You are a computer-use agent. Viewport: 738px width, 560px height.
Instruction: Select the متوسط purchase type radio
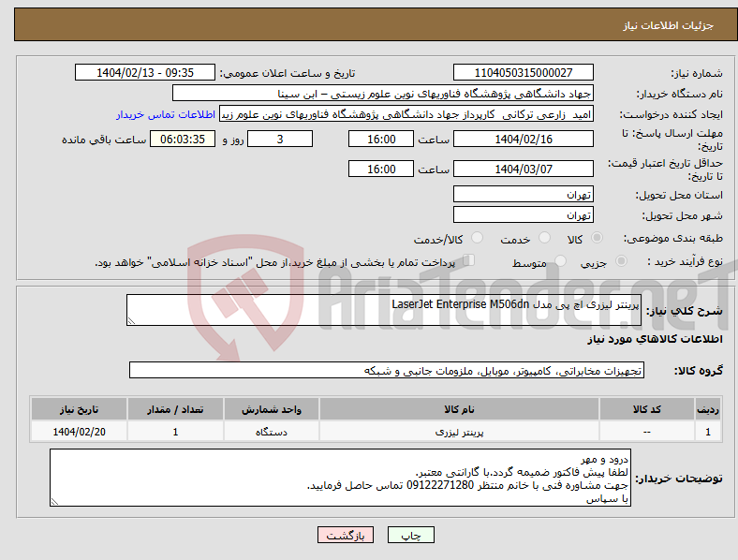[x=560, y=260]
